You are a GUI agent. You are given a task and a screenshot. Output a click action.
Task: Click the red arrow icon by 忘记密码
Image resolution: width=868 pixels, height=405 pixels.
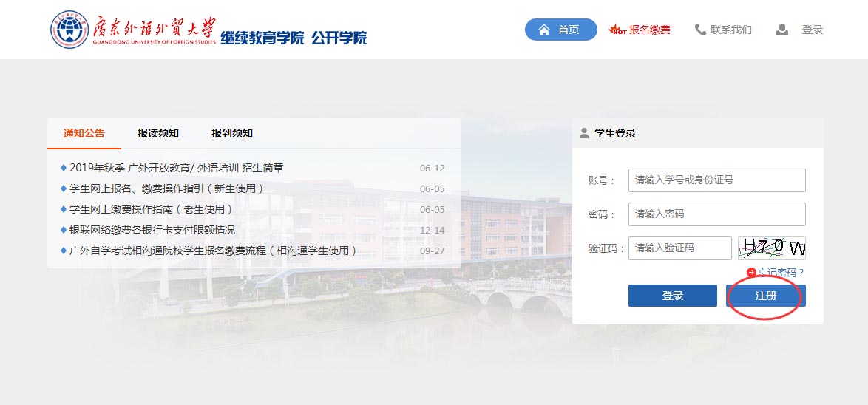click(x=751, y=273)
